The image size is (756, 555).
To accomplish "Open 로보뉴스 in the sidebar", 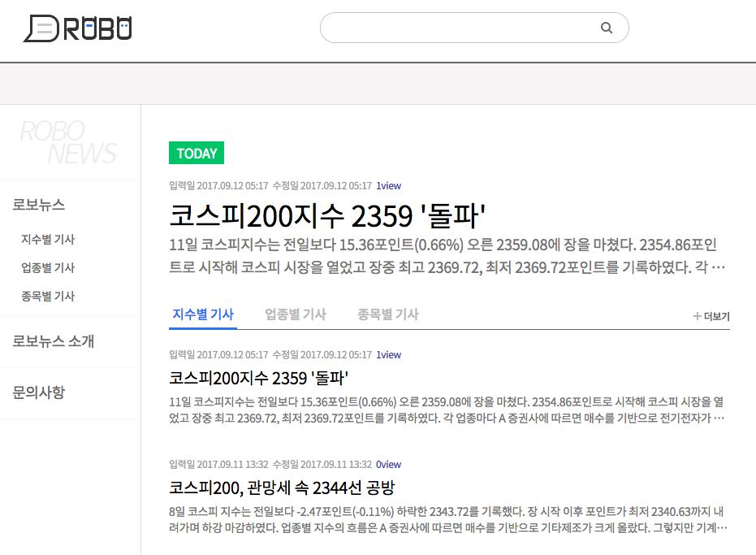I will click(39, 205).
